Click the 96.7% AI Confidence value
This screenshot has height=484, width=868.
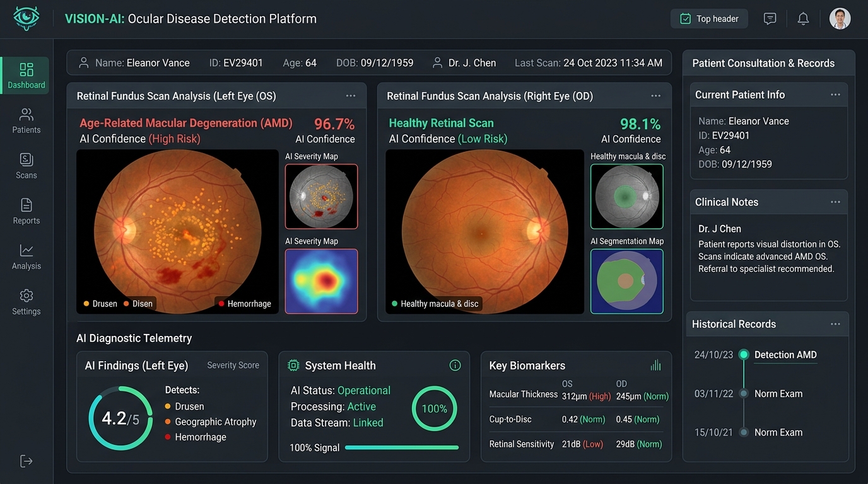[334, 124]
